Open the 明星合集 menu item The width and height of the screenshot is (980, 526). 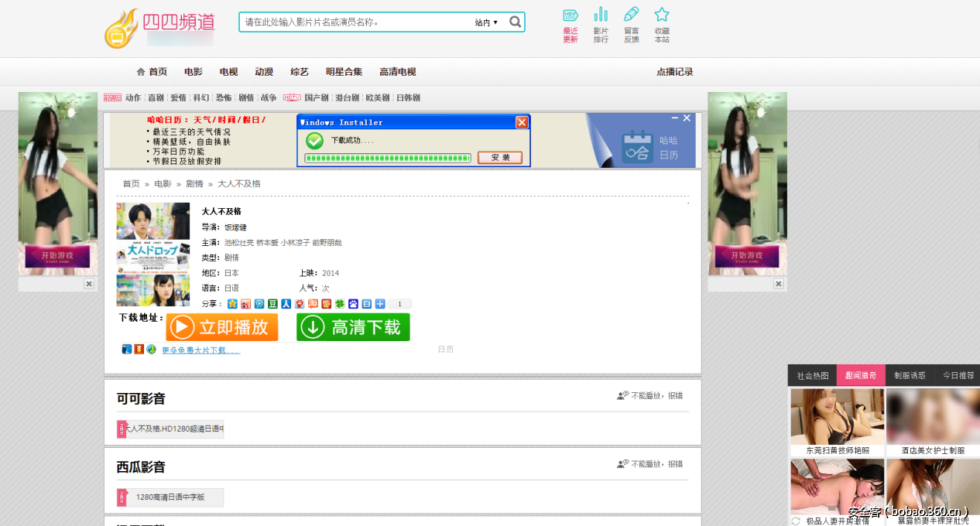tap(344, 71)
